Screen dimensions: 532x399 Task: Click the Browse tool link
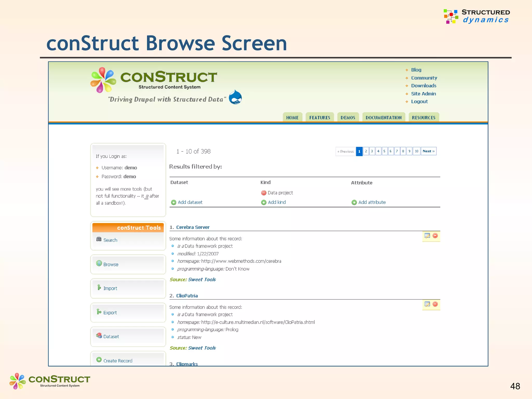coord(111,264)
